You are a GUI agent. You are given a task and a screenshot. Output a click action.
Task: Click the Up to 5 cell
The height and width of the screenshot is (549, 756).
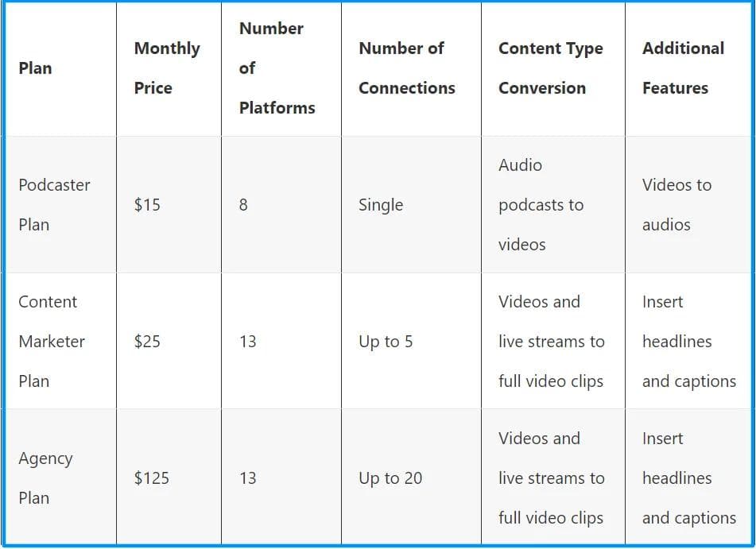point(386,341)
